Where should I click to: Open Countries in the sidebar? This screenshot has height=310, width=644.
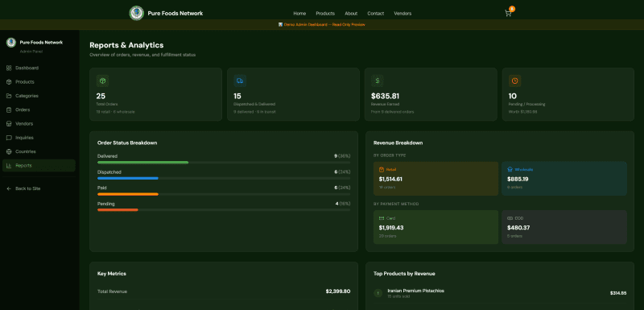39,152
